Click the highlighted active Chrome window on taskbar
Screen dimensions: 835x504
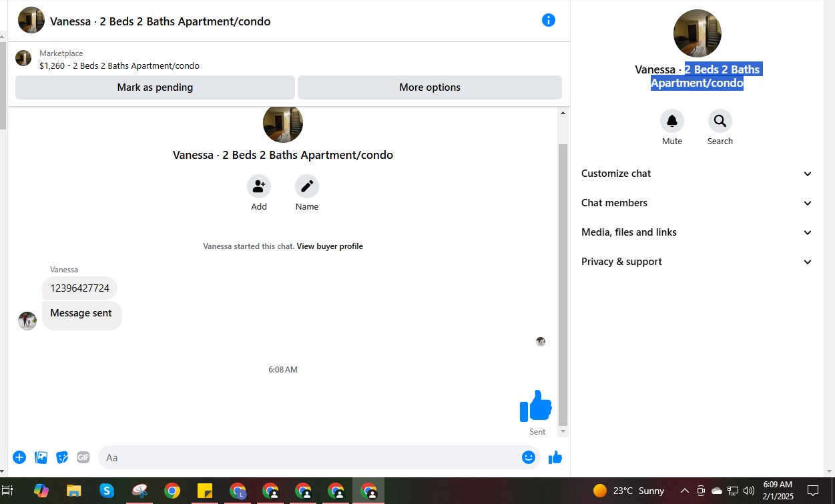[368, 491]
